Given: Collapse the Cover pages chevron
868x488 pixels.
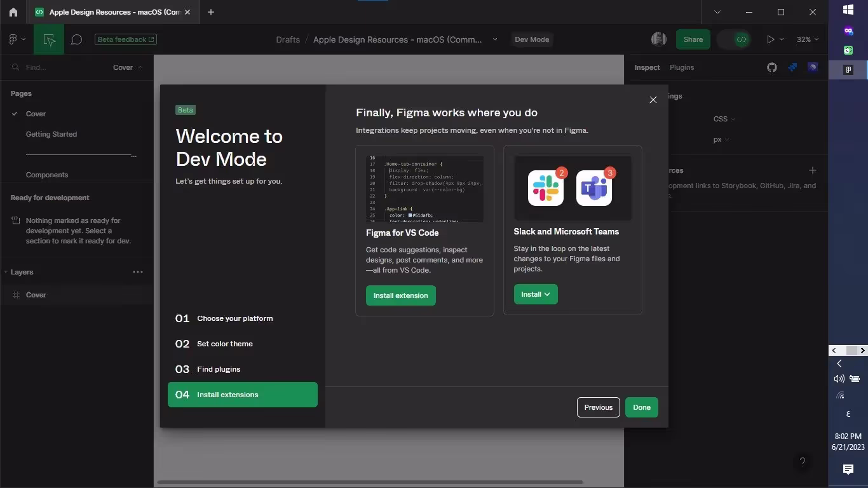Looking at the screenshot, I should [140, 67].
